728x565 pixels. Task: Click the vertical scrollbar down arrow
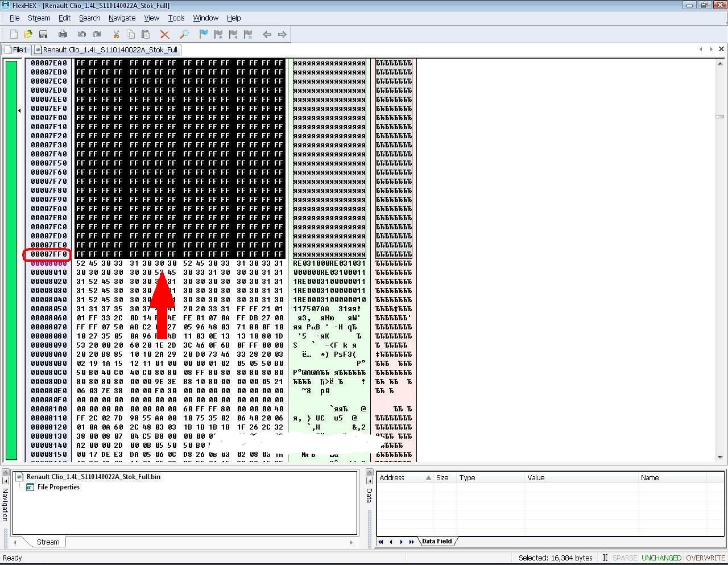720,457
